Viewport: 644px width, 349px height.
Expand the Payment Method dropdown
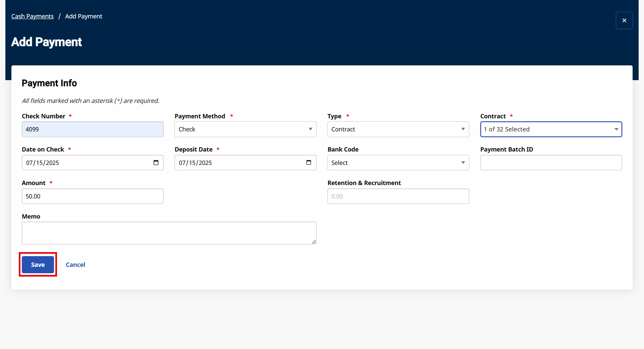pos(245,129)
